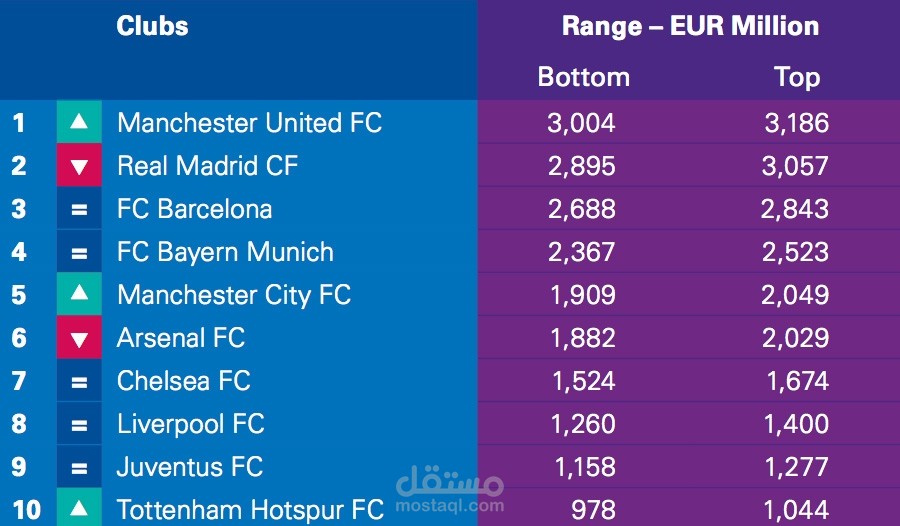Screen dimensions: 900x526
Task: Click the equals icon next to Juventus FC
Action: (79, 467)
